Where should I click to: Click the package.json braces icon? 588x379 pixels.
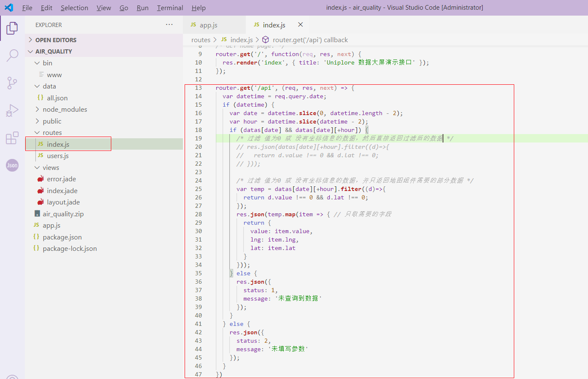coord(36,237)
